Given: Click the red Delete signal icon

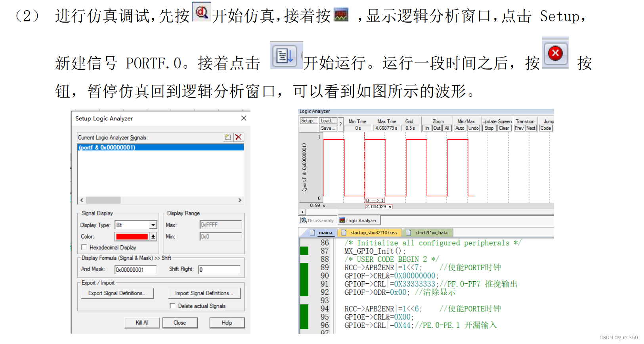Looking at the screenshot, I should (238, 137).
